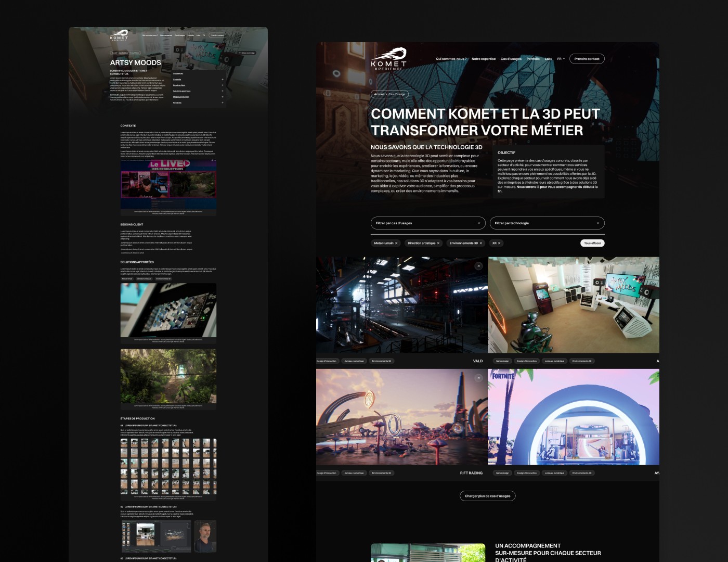The width and height of the screenshot is (728, 562).
Task: Open the FR language selector on Artsy Moods page
Action: [x=204, y=35]
